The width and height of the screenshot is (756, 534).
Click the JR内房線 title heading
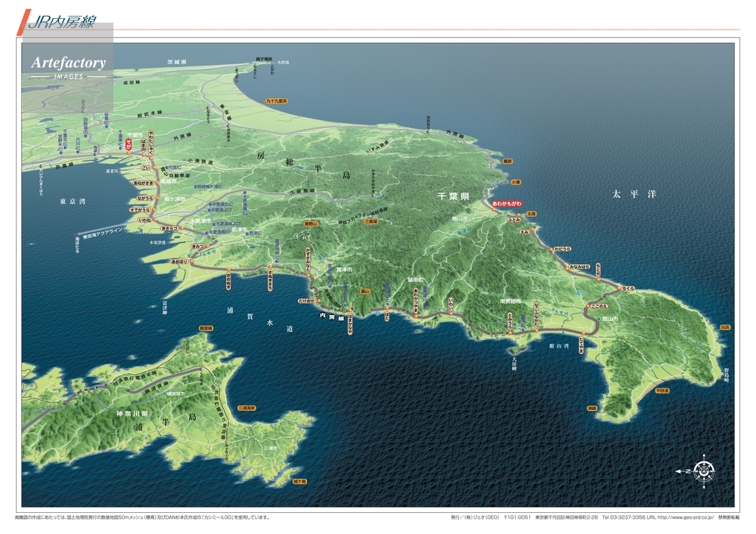click(x=59, y=23)
